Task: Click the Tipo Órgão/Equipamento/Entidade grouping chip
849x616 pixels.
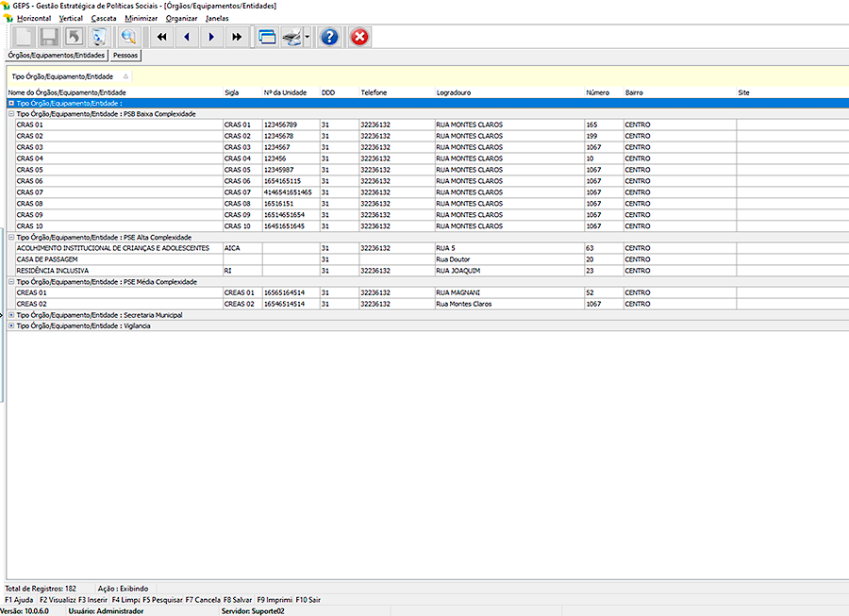Action: (69, 76)
